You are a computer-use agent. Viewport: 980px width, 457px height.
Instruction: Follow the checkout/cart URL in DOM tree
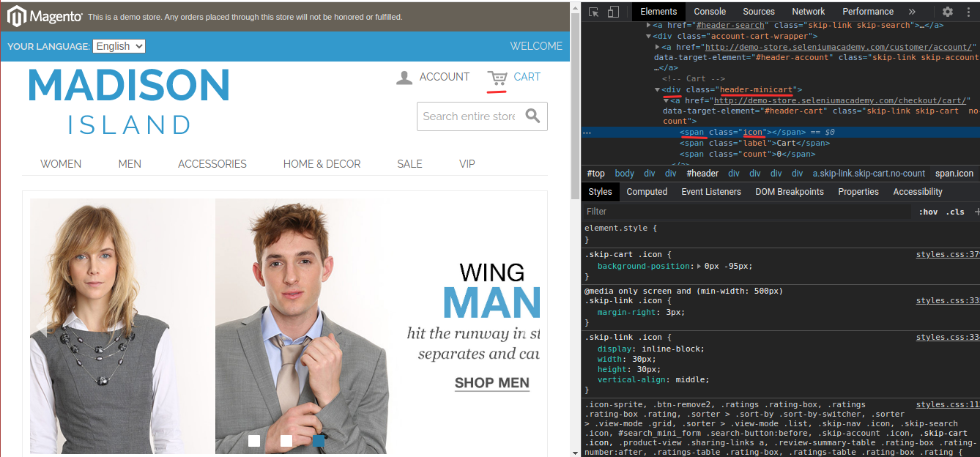[x=839, y=100]
